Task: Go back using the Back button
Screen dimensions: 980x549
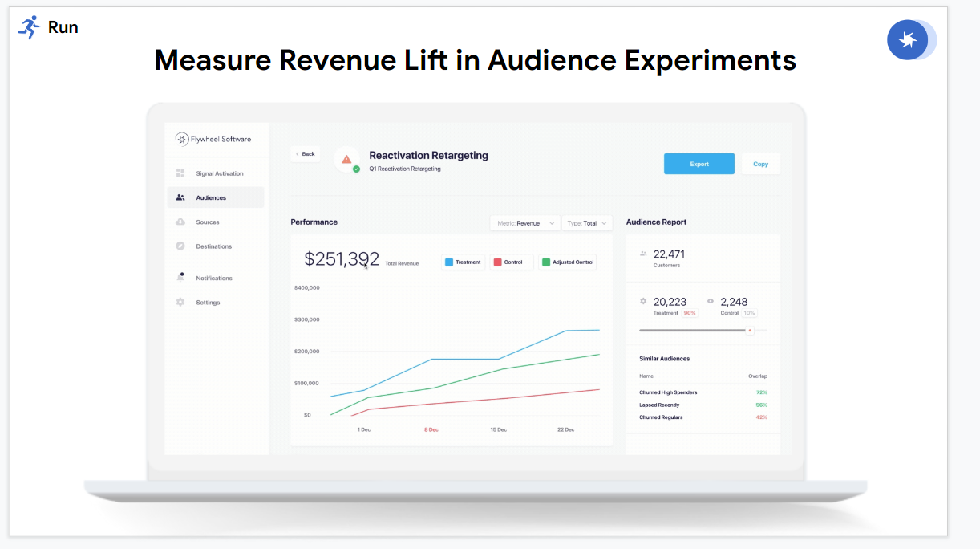Action: (x=305, y=153)
